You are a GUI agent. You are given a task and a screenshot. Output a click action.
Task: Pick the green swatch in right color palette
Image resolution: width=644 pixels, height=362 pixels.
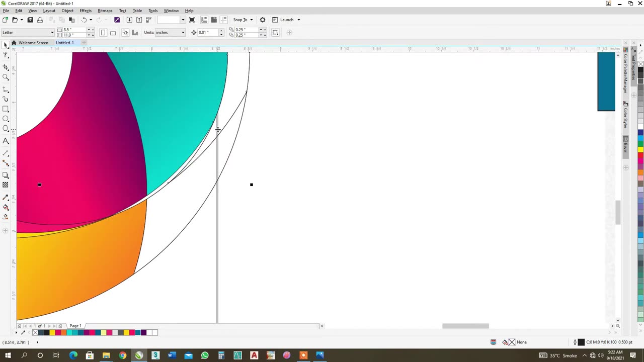click(x=640, y=144)
